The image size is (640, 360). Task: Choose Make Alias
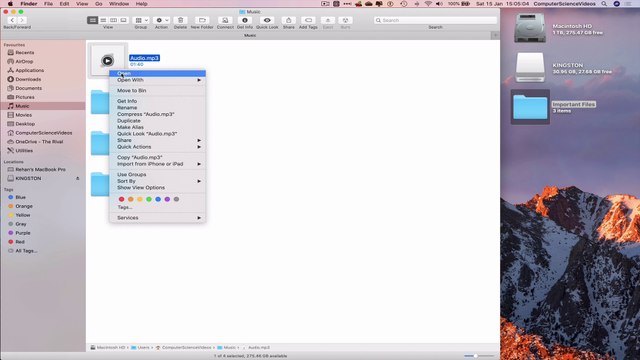pos(158,127)
